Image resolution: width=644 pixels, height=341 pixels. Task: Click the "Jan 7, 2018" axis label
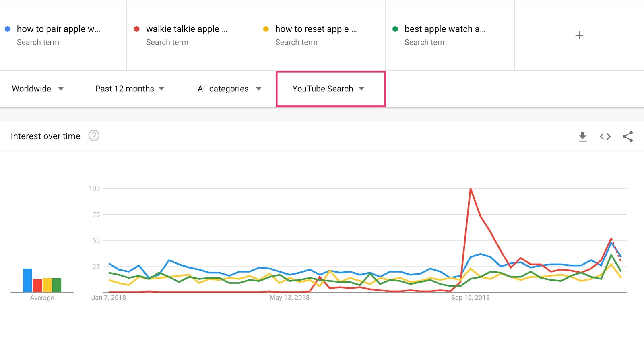109,298
